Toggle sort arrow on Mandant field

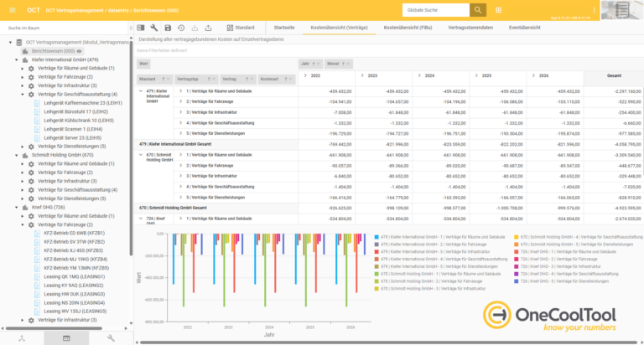(x=163, y=80)
